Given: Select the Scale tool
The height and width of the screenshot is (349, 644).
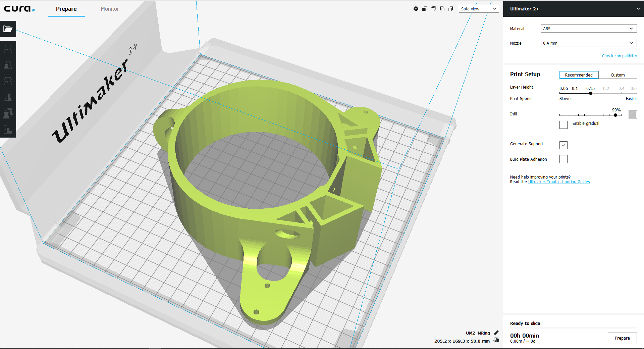Looking at the screenshot, I should (8, 65).
